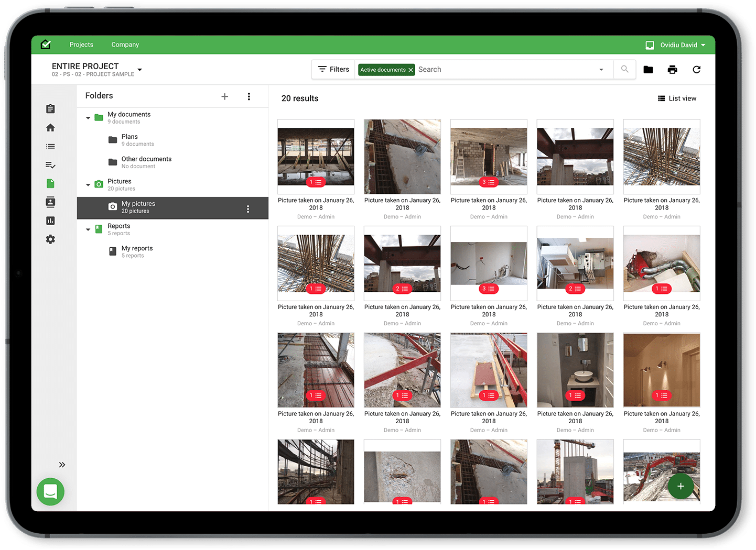
Task: Click the green floating add button
Action: 681,486
